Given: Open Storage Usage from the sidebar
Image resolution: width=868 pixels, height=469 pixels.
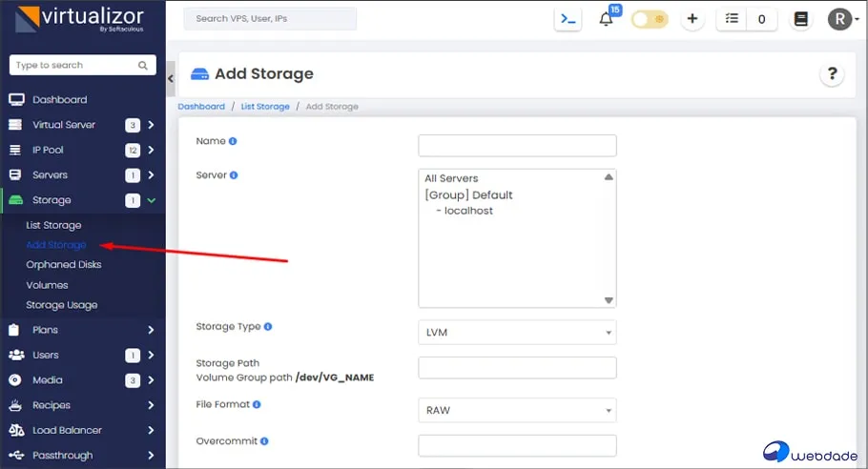Looking at the screenshot, I should [x=61, y=305].
